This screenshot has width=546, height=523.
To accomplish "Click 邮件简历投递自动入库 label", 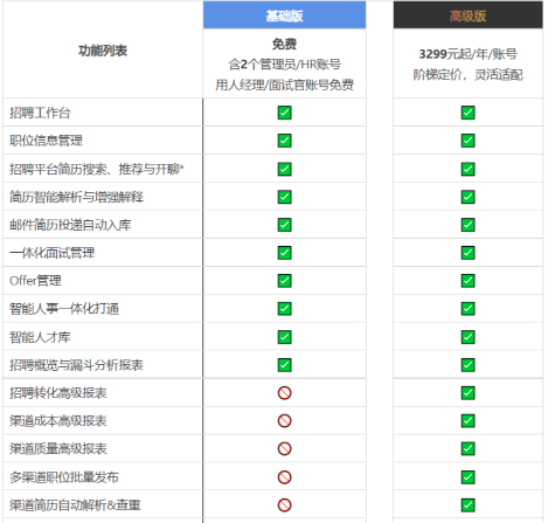I will pos(70,225).
